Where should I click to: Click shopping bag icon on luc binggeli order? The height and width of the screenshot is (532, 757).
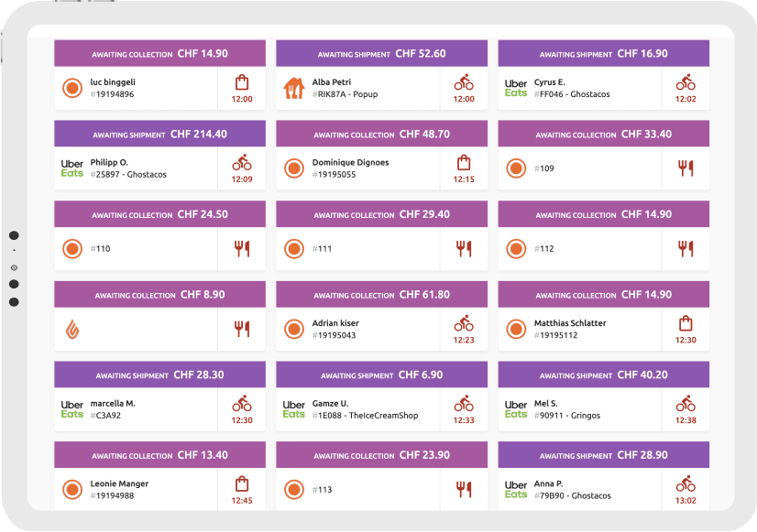click(x=242, y=81)
